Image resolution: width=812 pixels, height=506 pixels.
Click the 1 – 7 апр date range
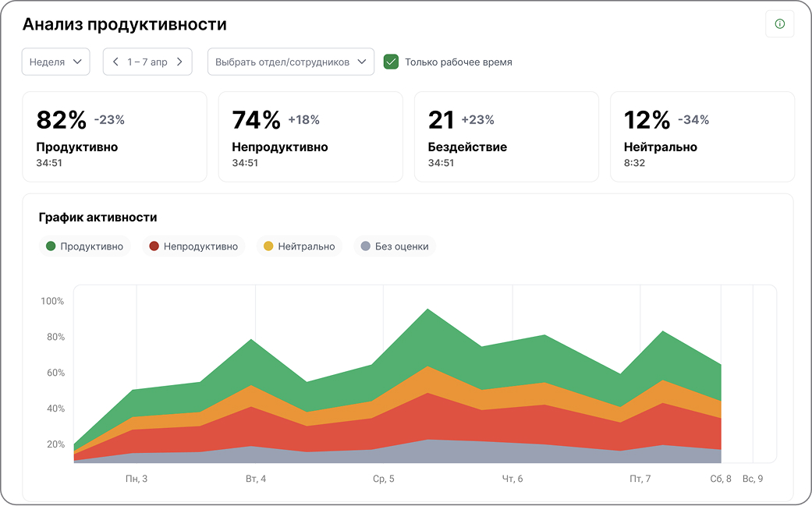(x=147, y=62)
